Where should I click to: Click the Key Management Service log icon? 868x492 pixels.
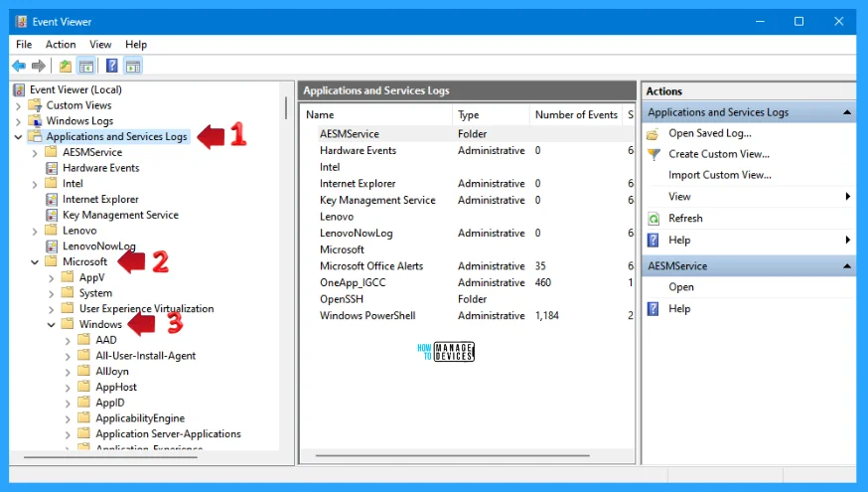tap(52, 215)
